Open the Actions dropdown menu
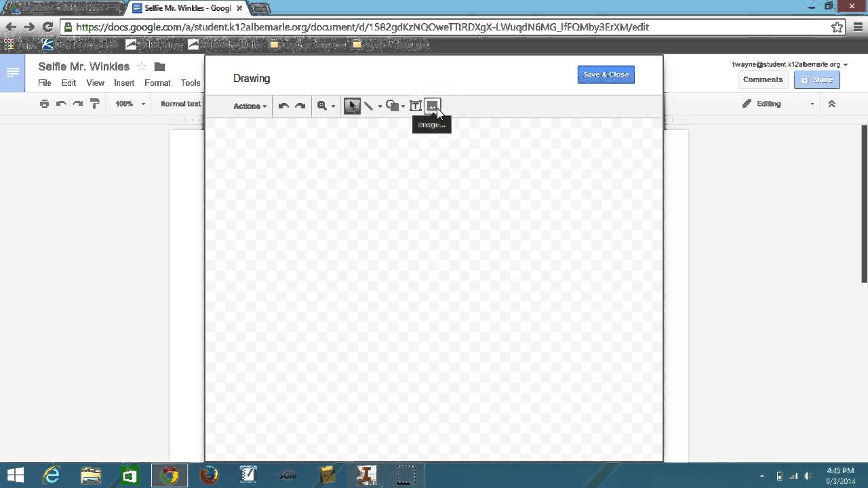Viewport: 868px width, 488px height. [x=248, y=106]
